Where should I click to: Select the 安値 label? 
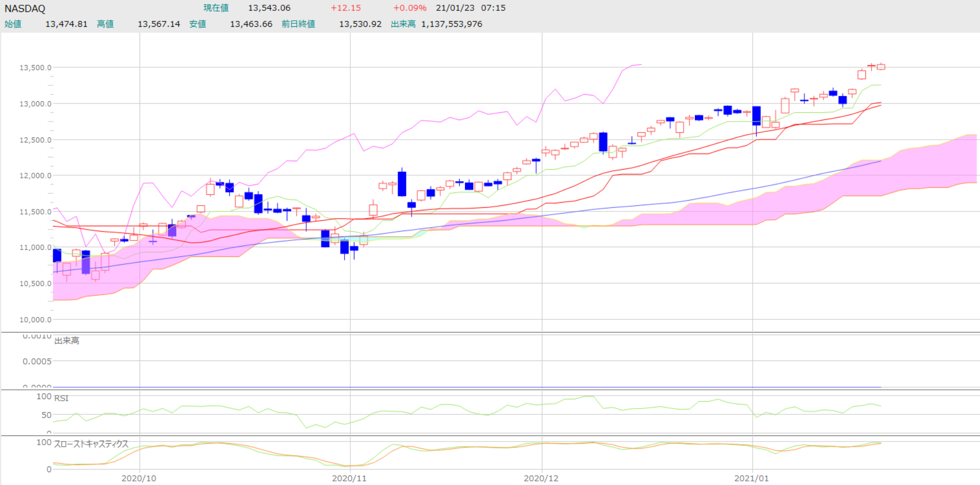(198, 24)
